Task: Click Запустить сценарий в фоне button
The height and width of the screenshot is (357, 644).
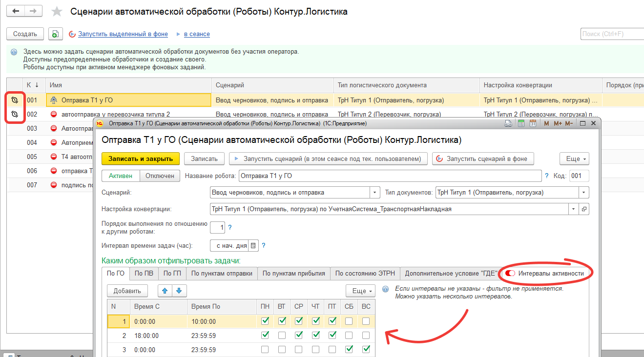Action: 483,159
